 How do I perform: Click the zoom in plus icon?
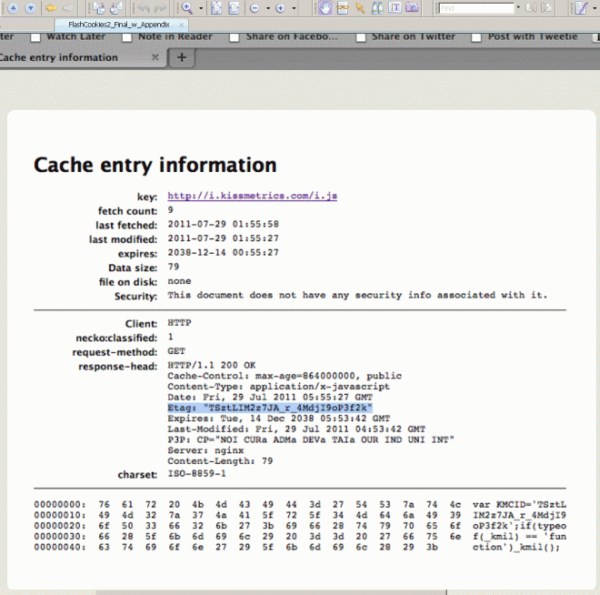(280, 8)
